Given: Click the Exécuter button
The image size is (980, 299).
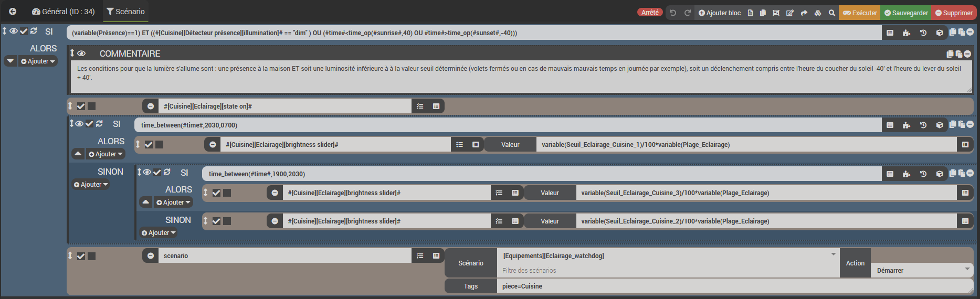Looking at the screenshot, I should click(x=860, y=13).
